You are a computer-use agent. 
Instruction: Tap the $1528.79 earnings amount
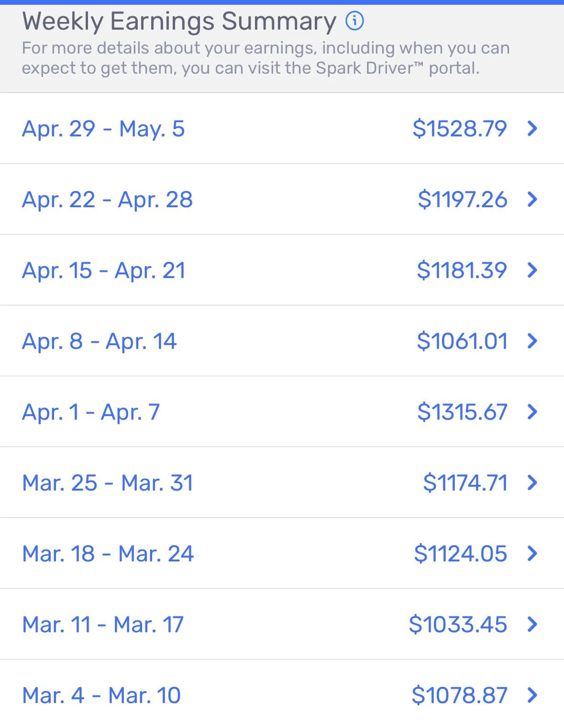click(459, 129)
